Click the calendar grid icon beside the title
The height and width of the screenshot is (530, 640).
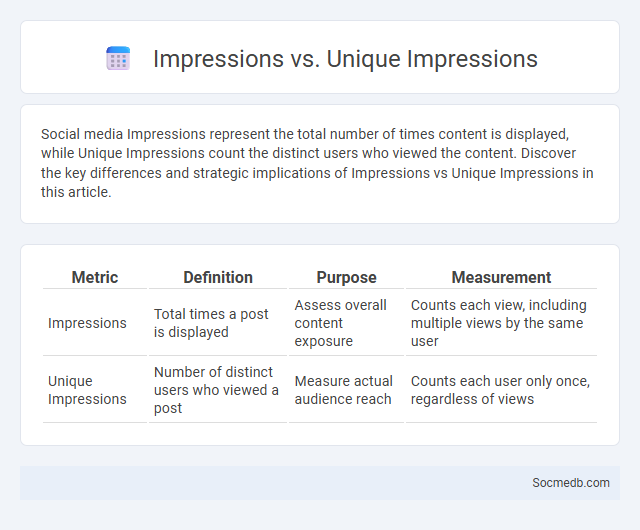(118, 58)
